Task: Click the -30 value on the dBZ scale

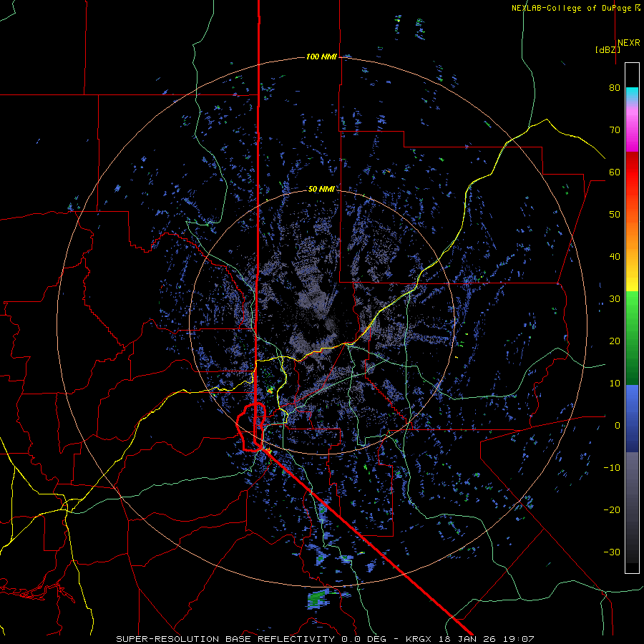Action: pyautogui.click(x=612, y=552)
